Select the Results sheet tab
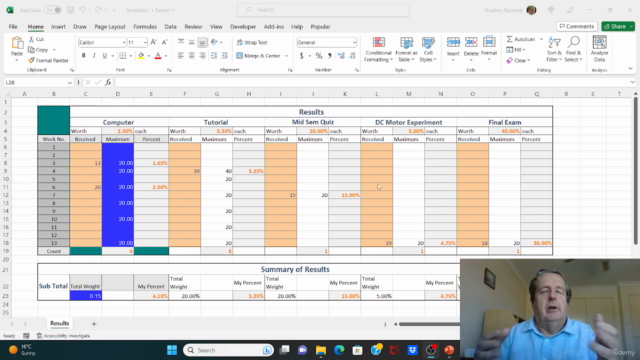The image size is (640, 360). (x=60, y=323)
